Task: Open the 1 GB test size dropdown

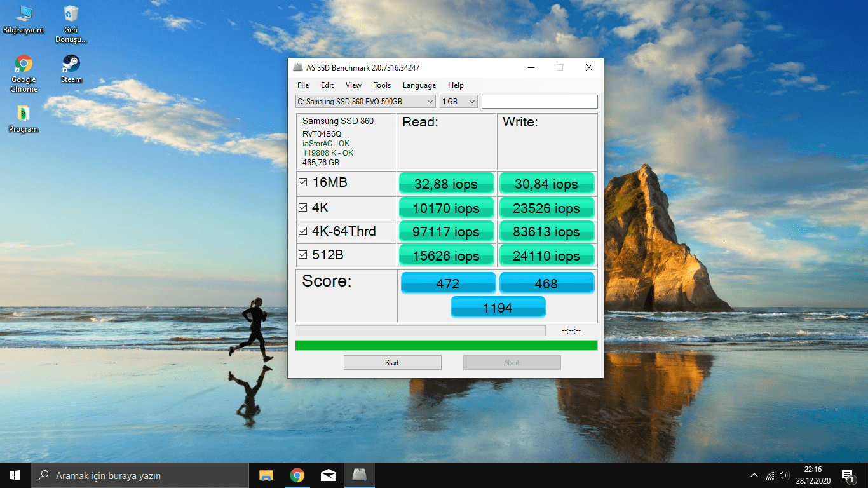Action: coord(458,102)
